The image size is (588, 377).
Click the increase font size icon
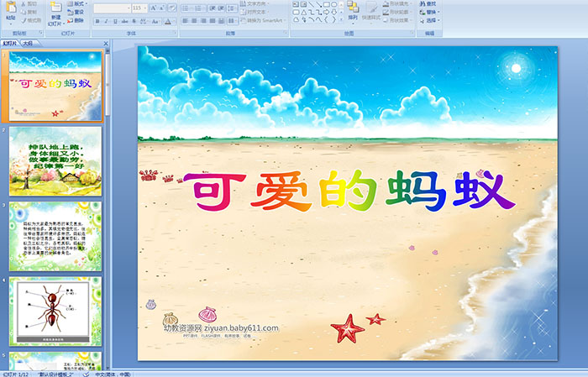click(x=150, y=8)
